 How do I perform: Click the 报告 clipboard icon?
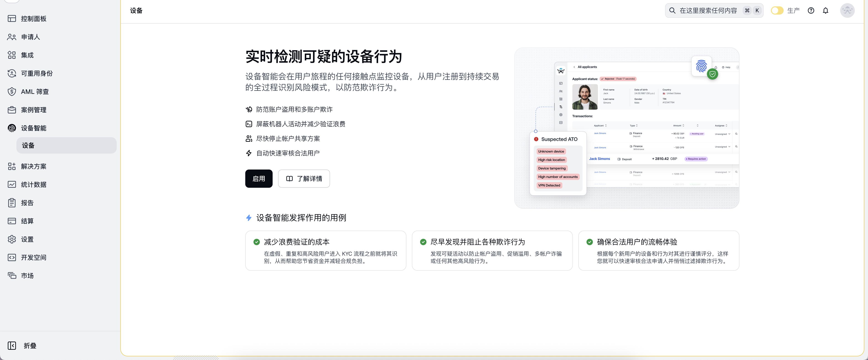coord(12,203)
